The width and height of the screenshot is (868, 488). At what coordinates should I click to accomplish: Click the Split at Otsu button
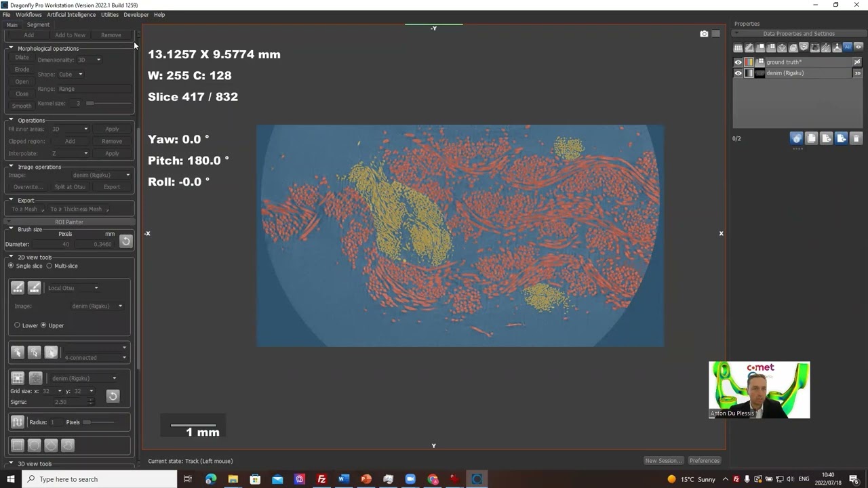coord(70,187)
